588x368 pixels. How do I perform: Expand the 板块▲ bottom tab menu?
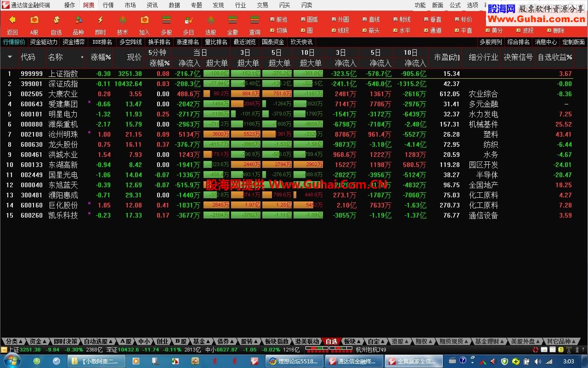click(x=353, y=341)
